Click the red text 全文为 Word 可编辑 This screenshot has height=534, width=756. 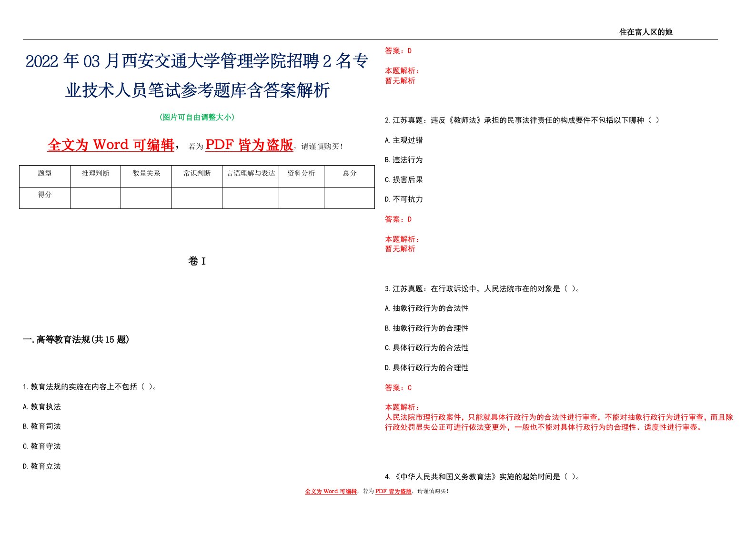[111, 145]
